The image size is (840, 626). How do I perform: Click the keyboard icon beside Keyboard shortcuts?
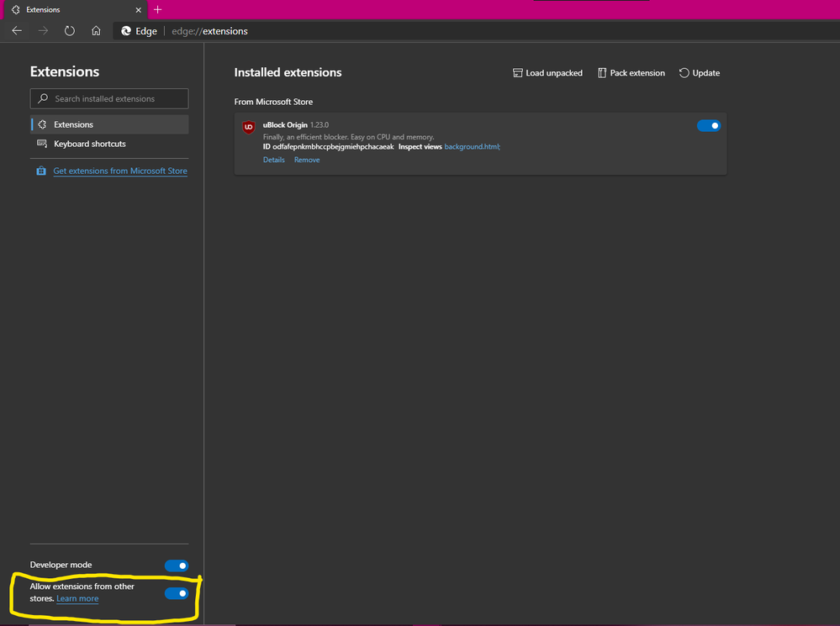42,144
